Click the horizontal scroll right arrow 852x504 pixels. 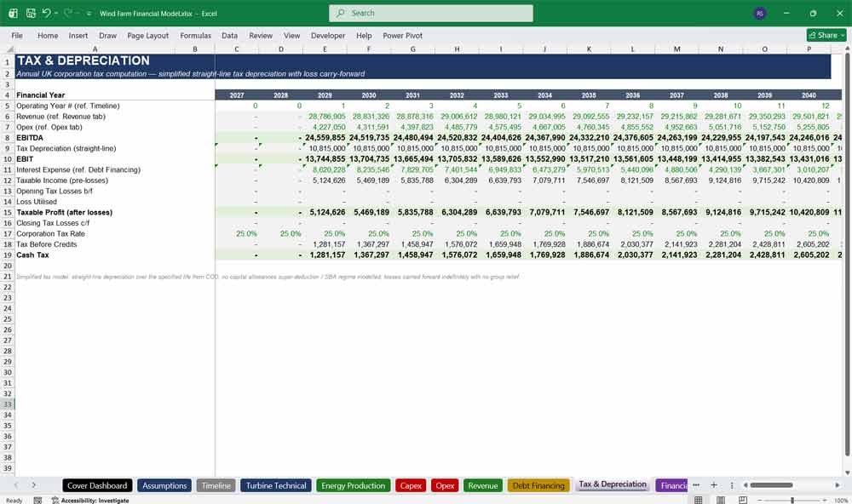[838, 485]
